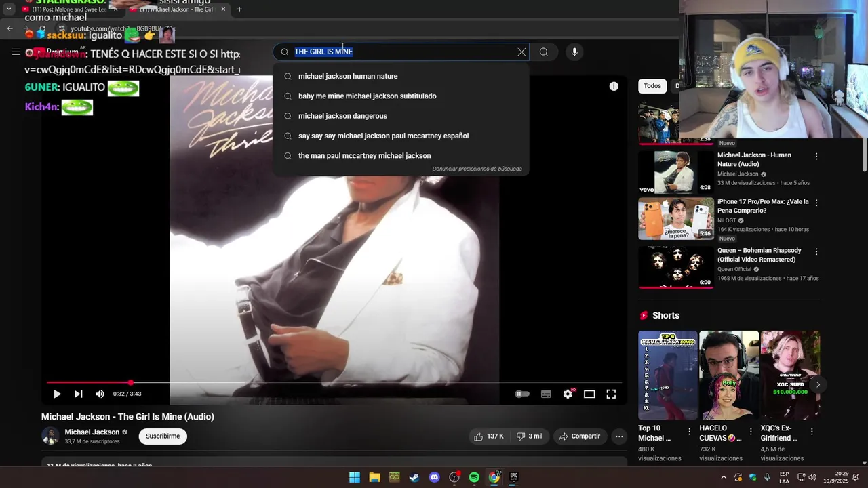Image resolution: width=868 pixels, height=488 pixels.
Task: Select suggestion say say say paul mccartney español
Action: [x=401, y=136]
